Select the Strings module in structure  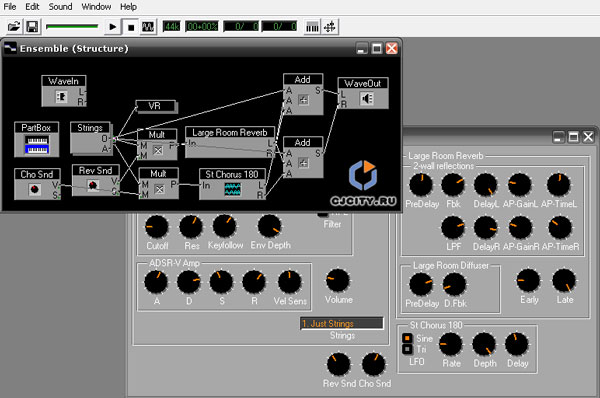click(x=90, y=138)
